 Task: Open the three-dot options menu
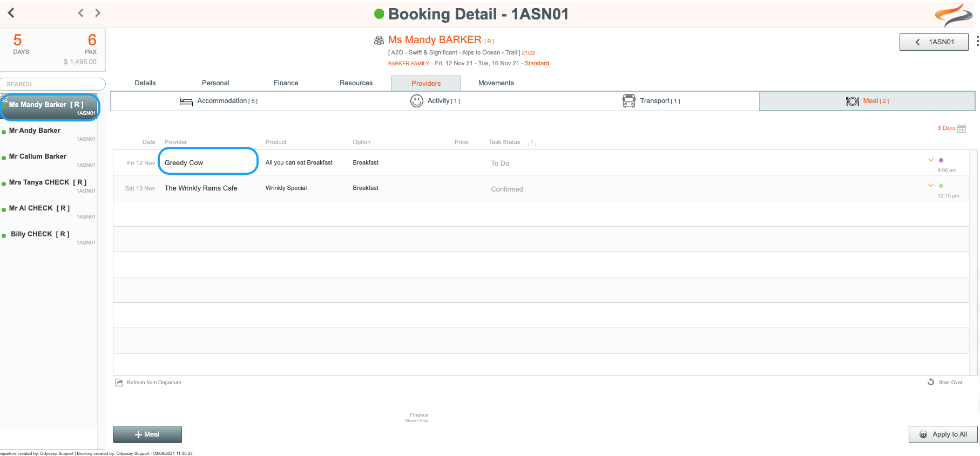click(x=977, y=42)
